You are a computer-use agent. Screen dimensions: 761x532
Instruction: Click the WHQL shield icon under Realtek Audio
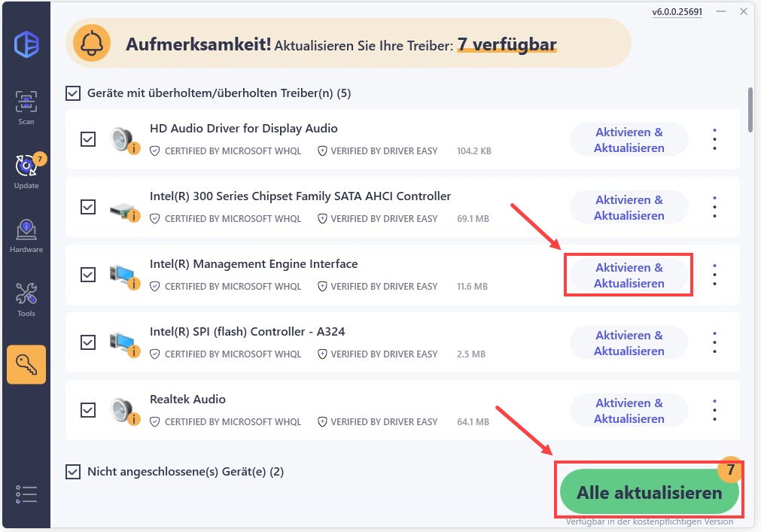[x=156, y=422]
